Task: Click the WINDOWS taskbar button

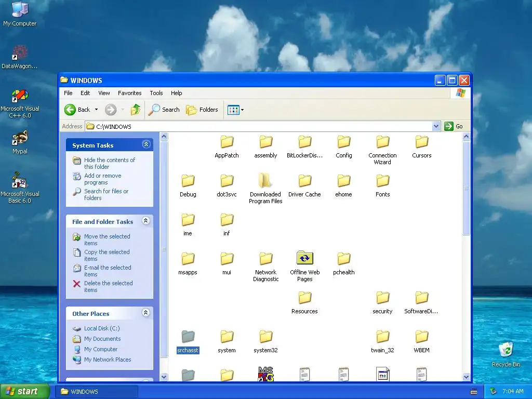Action: [x=96, y=392]
